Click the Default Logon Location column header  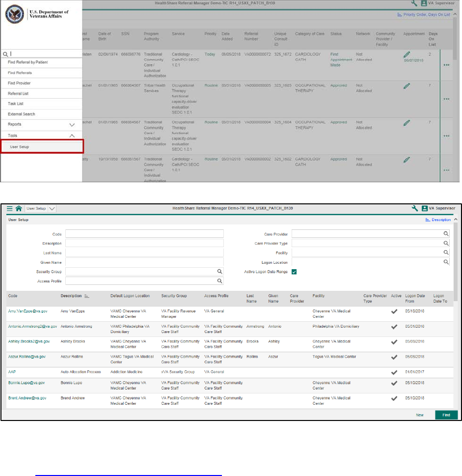130,296
